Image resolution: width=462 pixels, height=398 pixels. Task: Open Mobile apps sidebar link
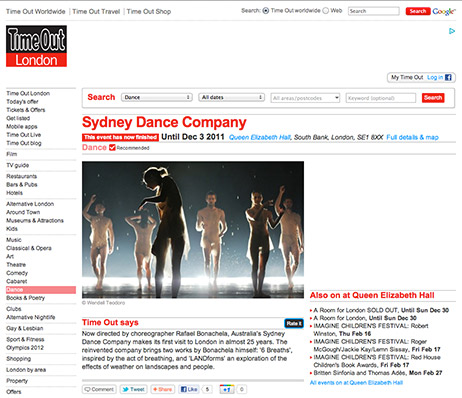[22, 127]
